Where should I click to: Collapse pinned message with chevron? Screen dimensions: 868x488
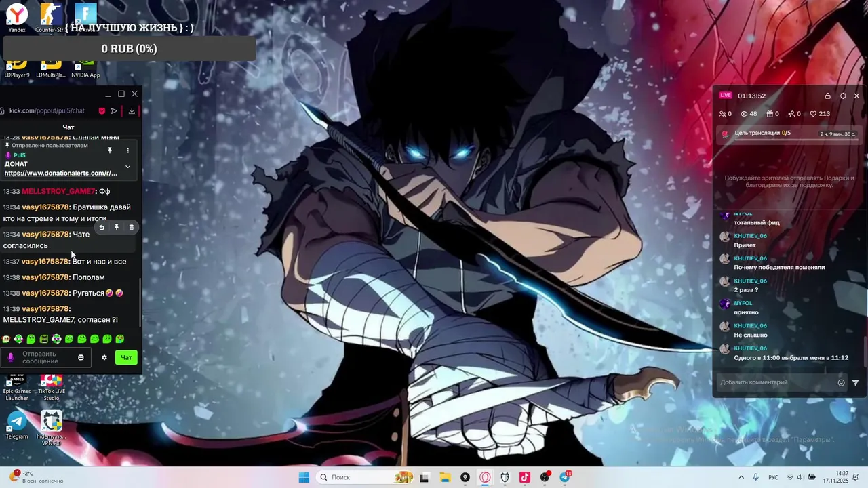[x=127, y=167]
